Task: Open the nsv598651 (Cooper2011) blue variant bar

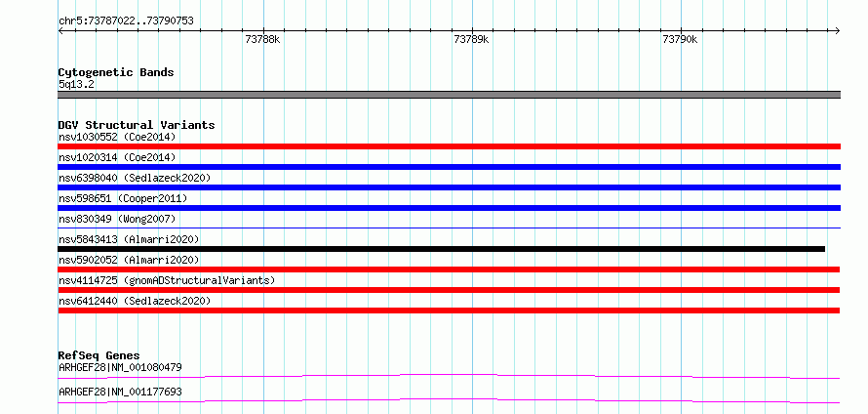Action: [449, 208]
